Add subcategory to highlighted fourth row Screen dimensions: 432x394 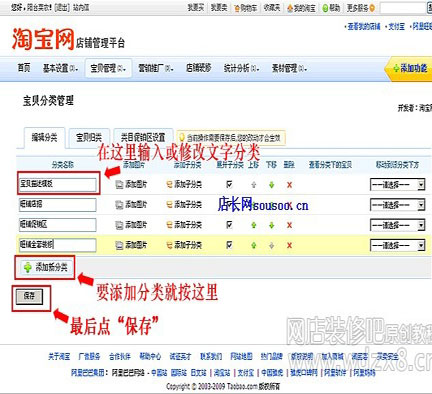click(184, 245)
